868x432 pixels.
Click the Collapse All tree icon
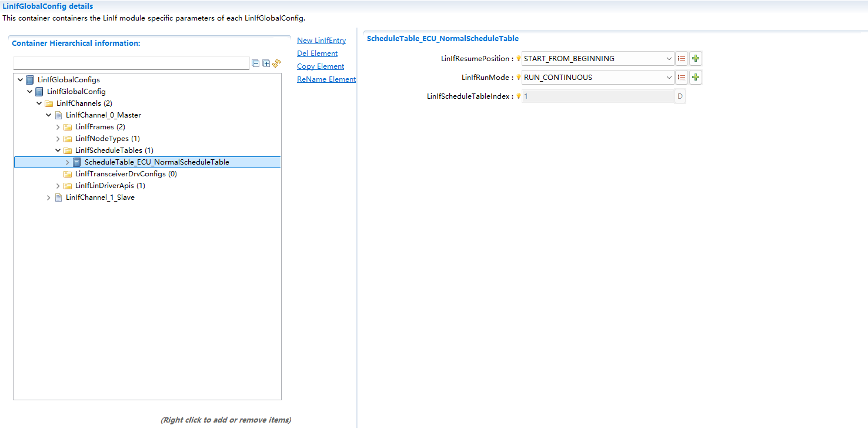255,63
